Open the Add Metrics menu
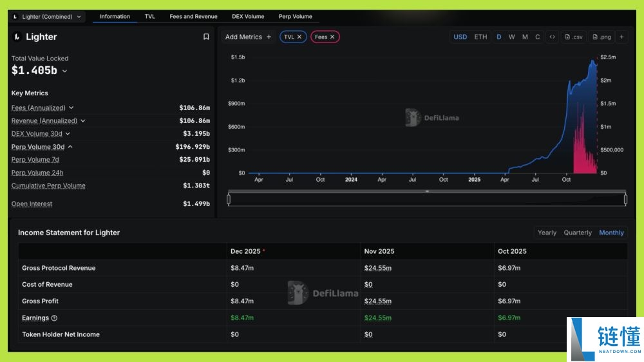 [248, 37]
